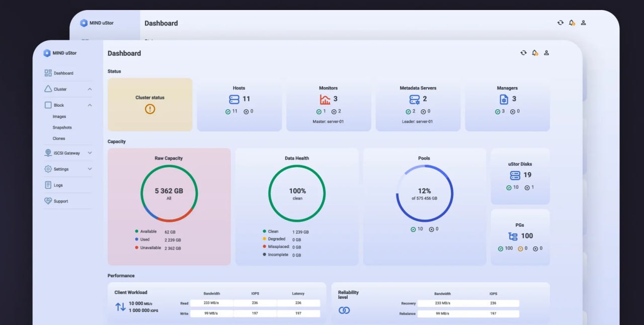The width and height of the screenshot is (644, 325).
Task: Collapse the Block section chevron
Action: point(90,105)
